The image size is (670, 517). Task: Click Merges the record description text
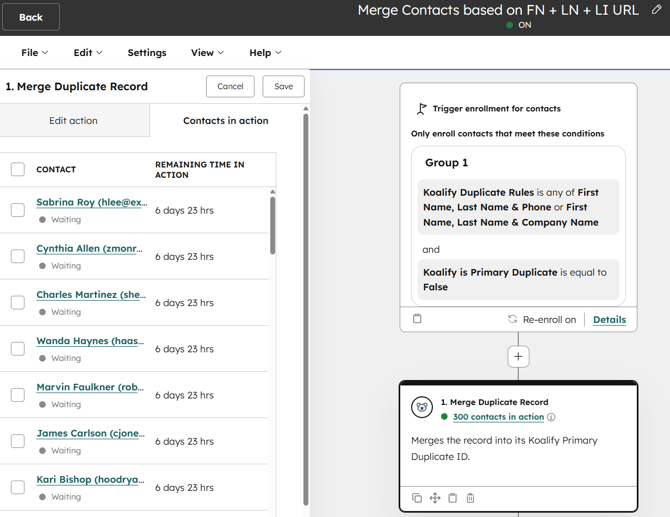(504, 449)
